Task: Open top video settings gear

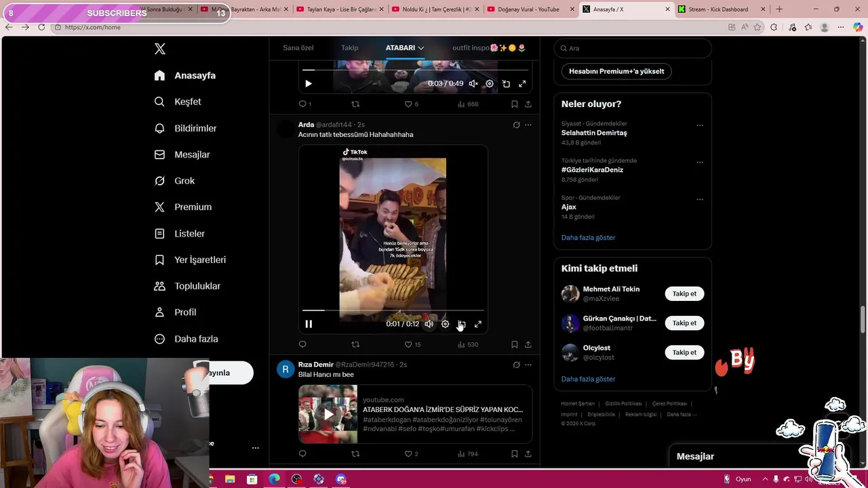Action: (490, 83)
